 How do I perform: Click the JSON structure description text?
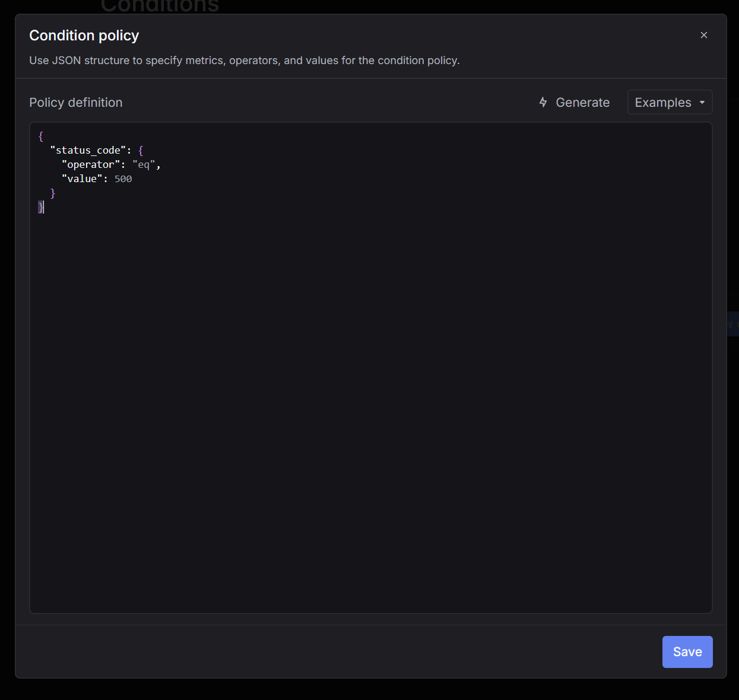click(244, 61)
